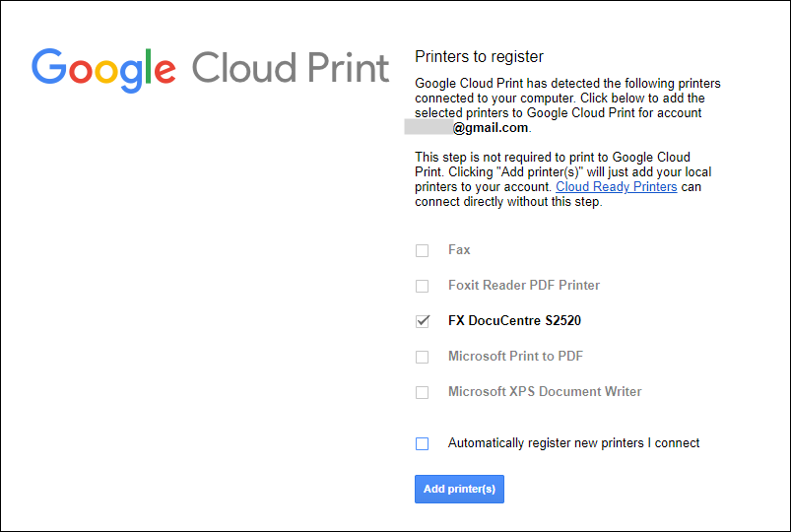Click the Fax label text
Screen dimensions: 791x532
click(459, 250)
